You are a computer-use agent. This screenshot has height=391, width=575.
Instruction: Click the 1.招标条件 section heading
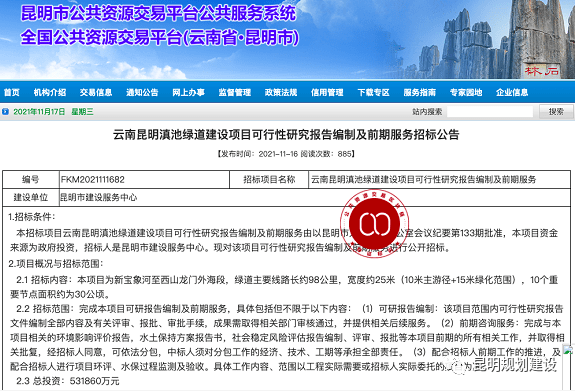pyautogui.click(x=32, y=217)
